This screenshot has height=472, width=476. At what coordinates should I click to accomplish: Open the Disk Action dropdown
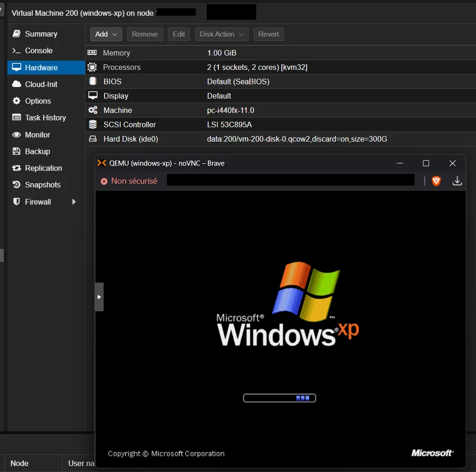point(222,34)
